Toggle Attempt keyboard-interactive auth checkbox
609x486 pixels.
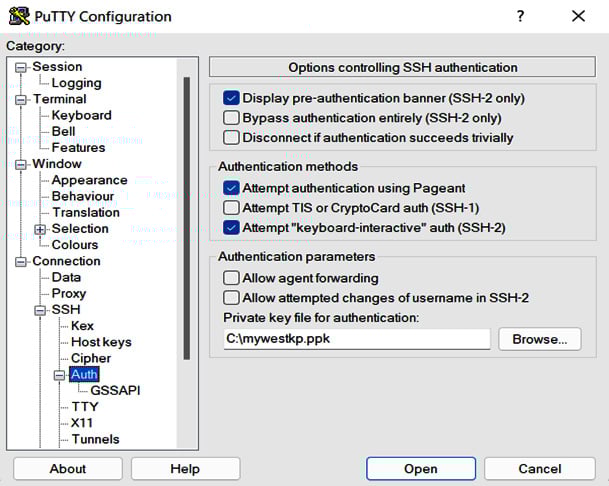231,228
